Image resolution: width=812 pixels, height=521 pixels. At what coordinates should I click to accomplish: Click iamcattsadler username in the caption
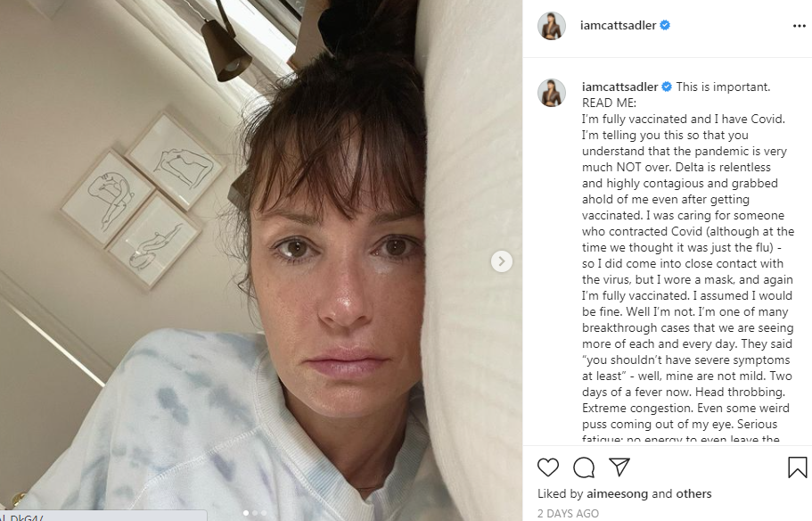tap(619, 87)
